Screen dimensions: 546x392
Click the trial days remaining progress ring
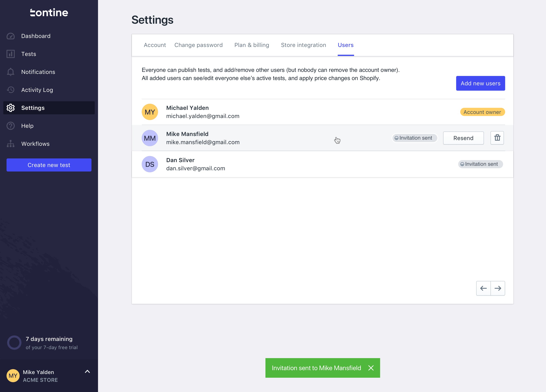14,343
